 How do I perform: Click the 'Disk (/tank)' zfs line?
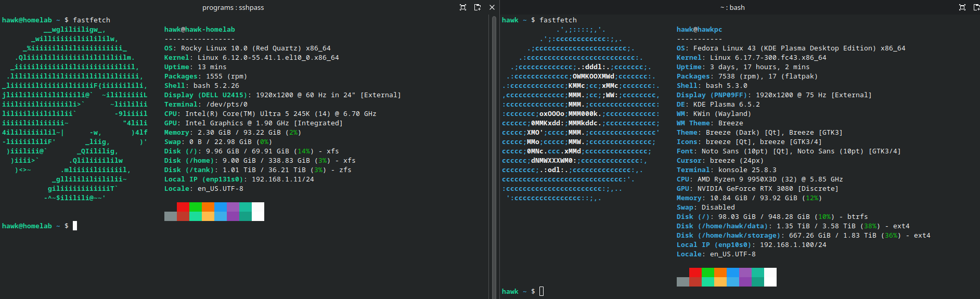(x=258, y=170)
